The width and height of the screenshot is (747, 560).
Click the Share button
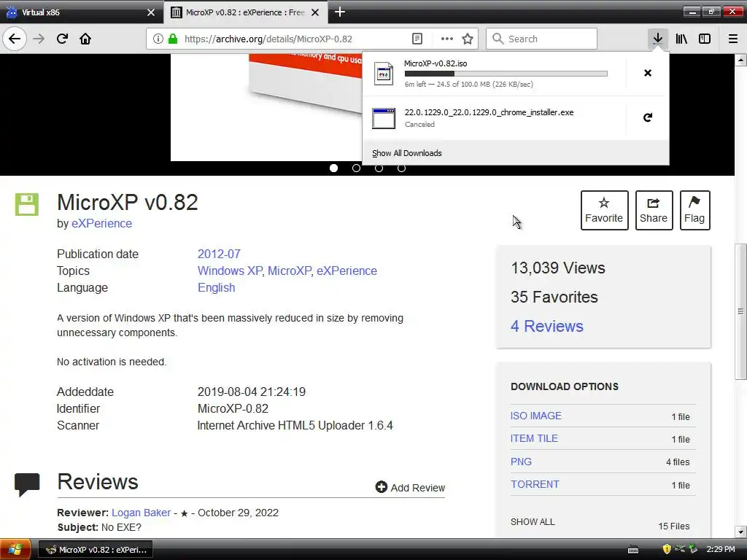coord(654,210)
